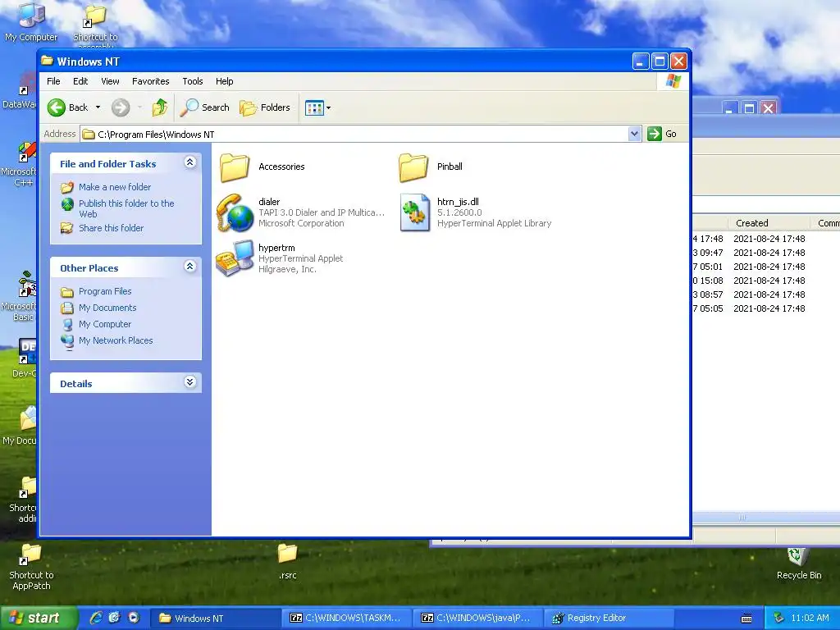Viewport: 840px width, 630px height.
Task: Click the system tray notification icon
Action: 779,619
